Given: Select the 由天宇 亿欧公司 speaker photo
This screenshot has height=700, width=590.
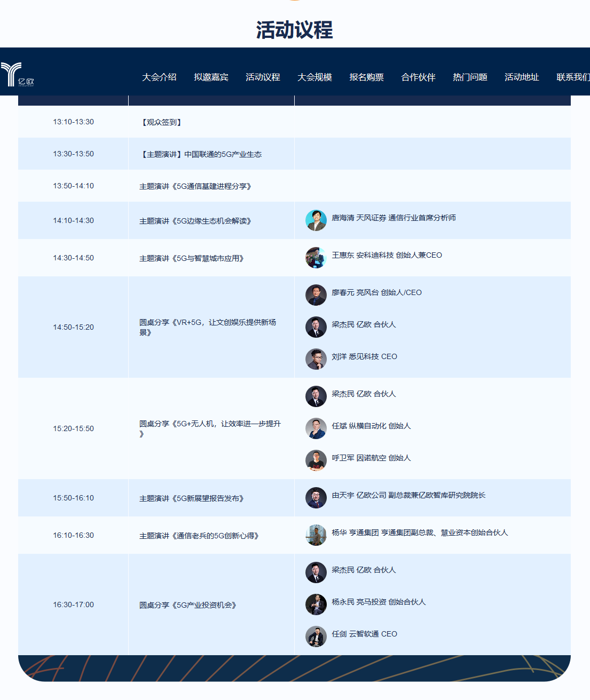Looking at the screenshot, I should tap(316, 498).
